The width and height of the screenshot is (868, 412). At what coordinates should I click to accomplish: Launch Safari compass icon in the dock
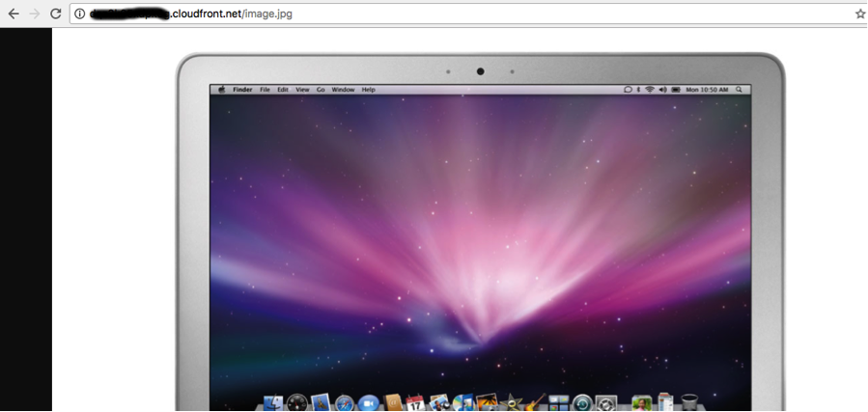(345, 403)
